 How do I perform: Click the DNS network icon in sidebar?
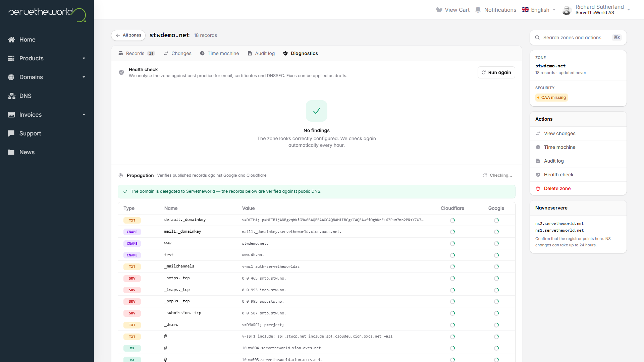pos(12,96)
